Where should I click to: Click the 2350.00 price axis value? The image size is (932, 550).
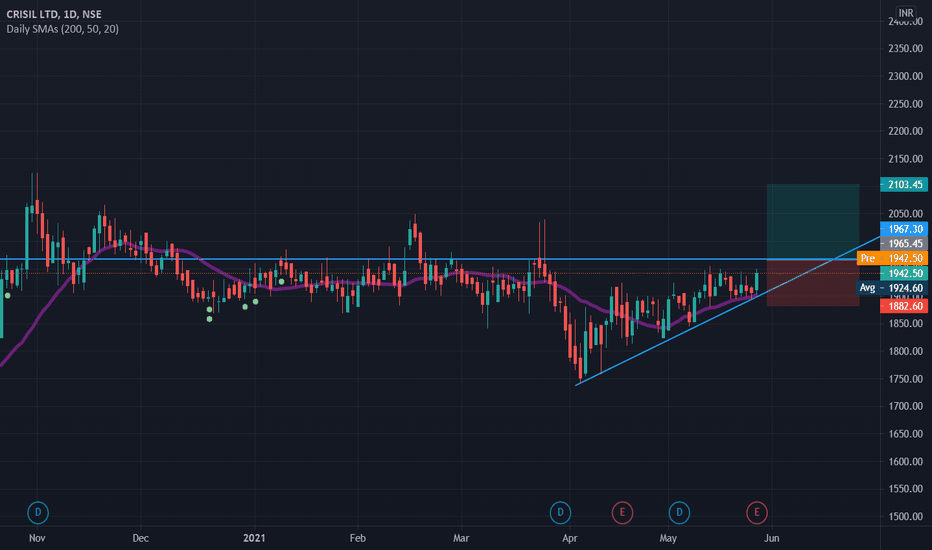click(x=905, y=48)
